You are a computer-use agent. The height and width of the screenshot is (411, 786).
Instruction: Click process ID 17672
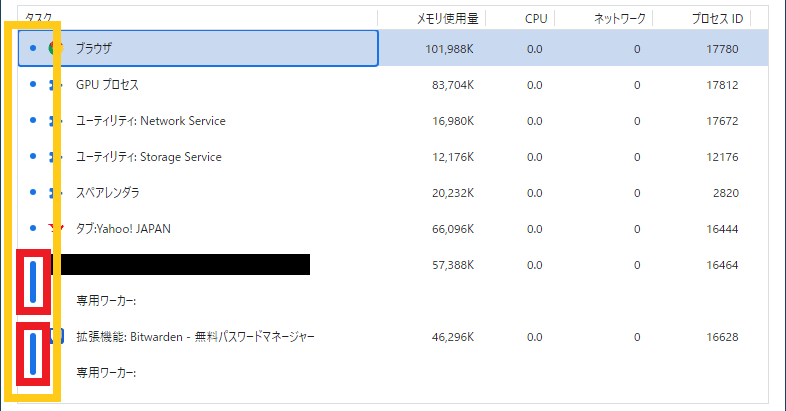click(x=722, y=121)
